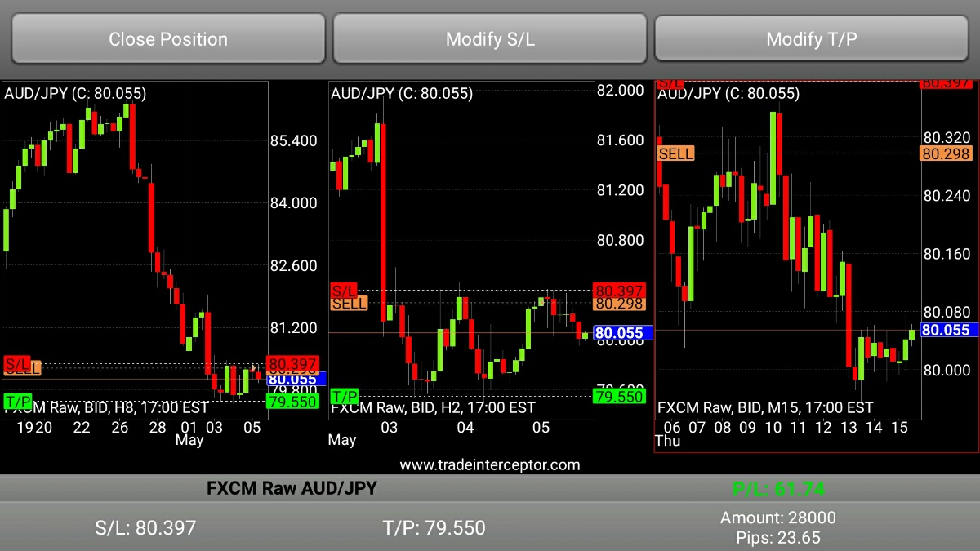
Task: Select the green T/P tag on the H2 chart
Action: point(345,397)
